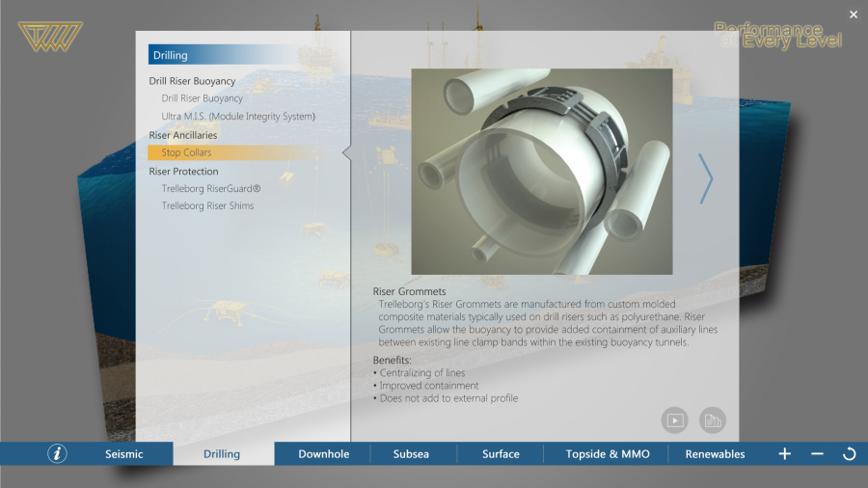Click the Riser Grommets product image
The width and height of the screenshot is (868, 488).
point(542,172)
